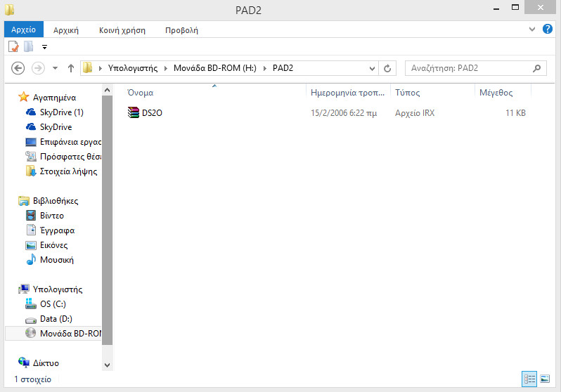This screenshot has height=392, width=561.
Task: Switch to the Αρχική ribbon tab
Action: point(66,30)
